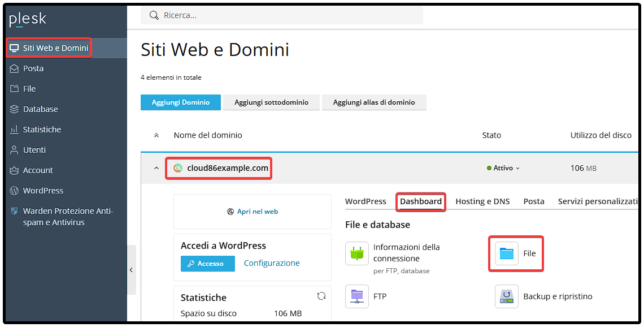Collapse all domains with double chevron

pos(156,135)
